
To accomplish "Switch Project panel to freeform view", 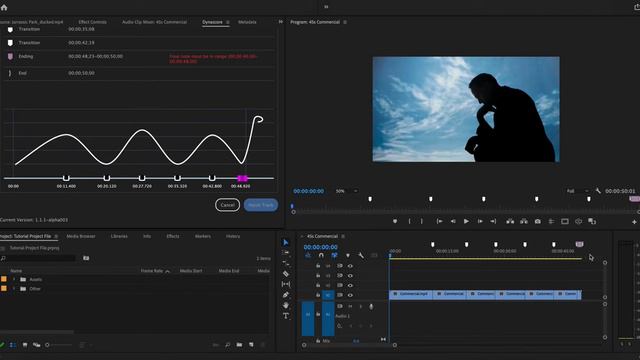I will [36, 345].
